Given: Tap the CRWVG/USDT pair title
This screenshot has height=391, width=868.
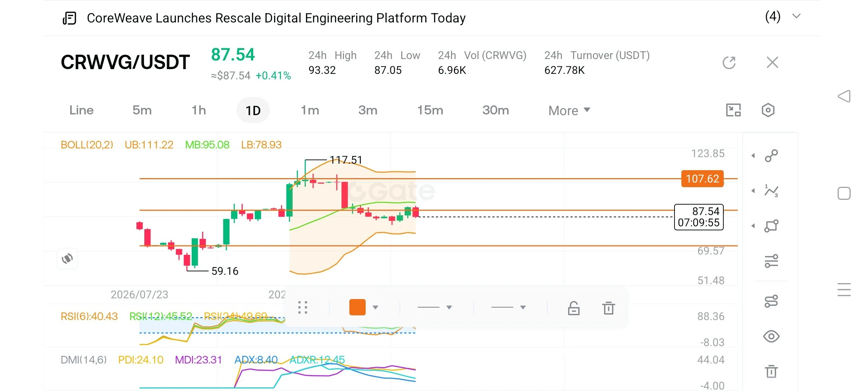Looking at the screenshot, I should pos(125,62).
